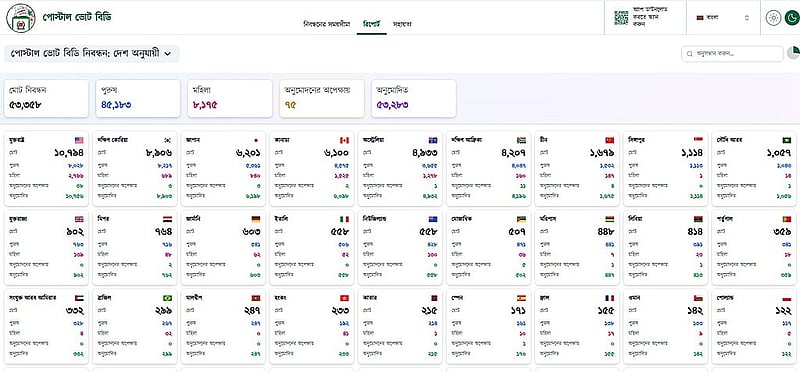Click the China flag icon
800x372 pixels.
pos(610,140)
